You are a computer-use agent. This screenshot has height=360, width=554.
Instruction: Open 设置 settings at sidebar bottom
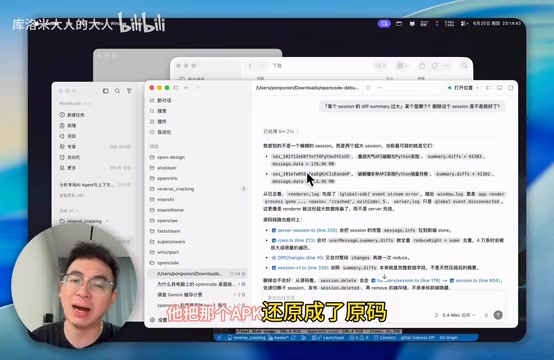click(159, 320)
